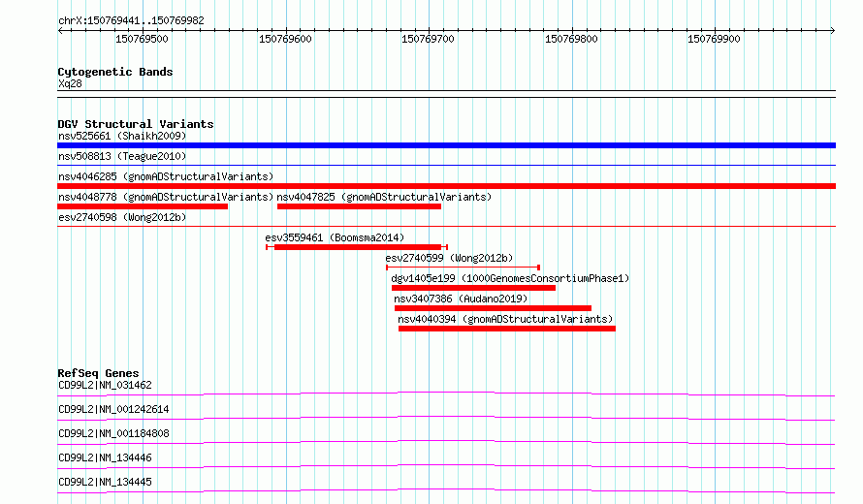The image size is (863, 504).
Task: Click the nsv4040394 gnomAD variant bar
Action: (x=507, y=329)
